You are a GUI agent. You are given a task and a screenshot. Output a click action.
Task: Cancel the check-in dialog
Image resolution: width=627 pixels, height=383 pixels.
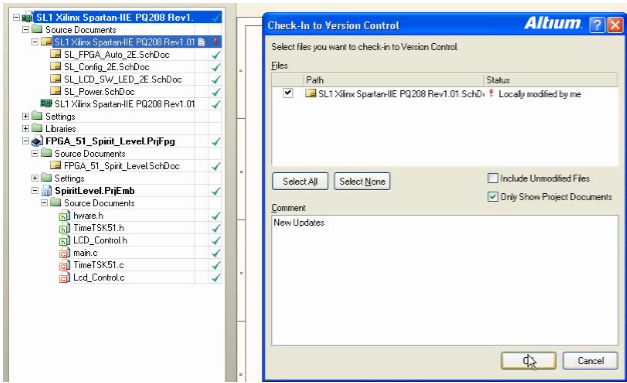click(590, 361)
